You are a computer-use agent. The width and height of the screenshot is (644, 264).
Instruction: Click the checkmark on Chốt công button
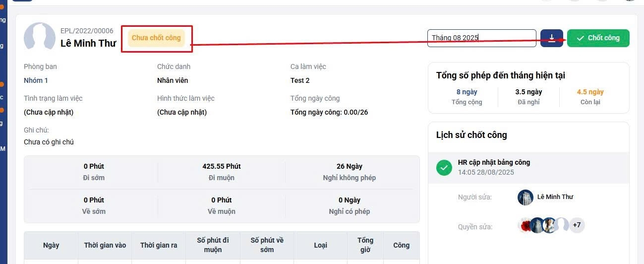[x=580, y=38]
